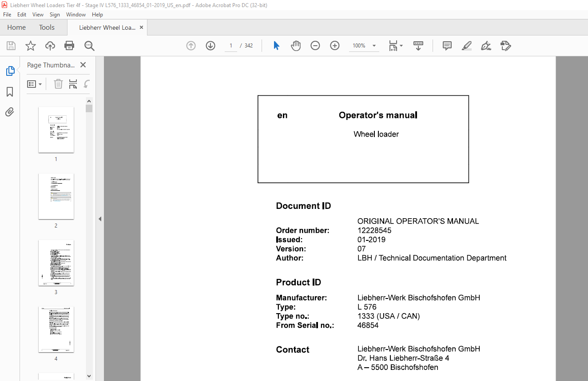
Task: Select page 3 thumbnail
Action: pyautogui.click(x=56, y=263)
